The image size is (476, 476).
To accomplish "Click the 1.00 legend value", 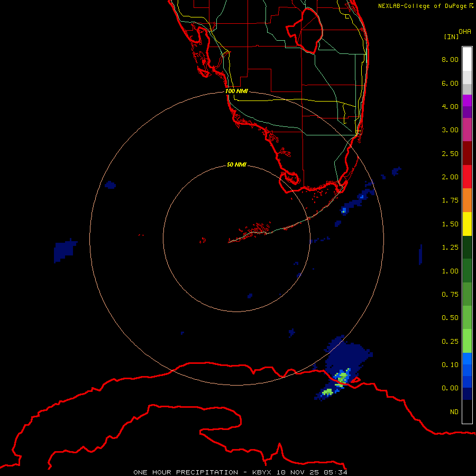I will pos(450,271).
